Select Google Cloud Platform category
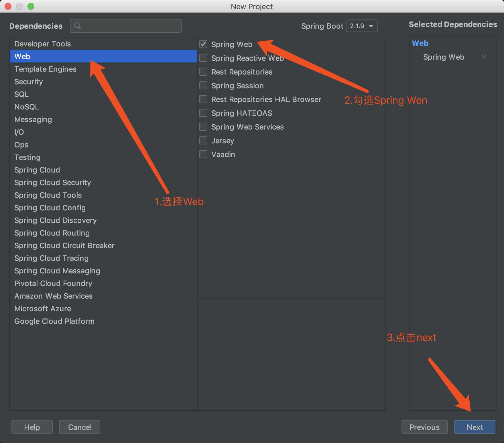 [103, 321]
